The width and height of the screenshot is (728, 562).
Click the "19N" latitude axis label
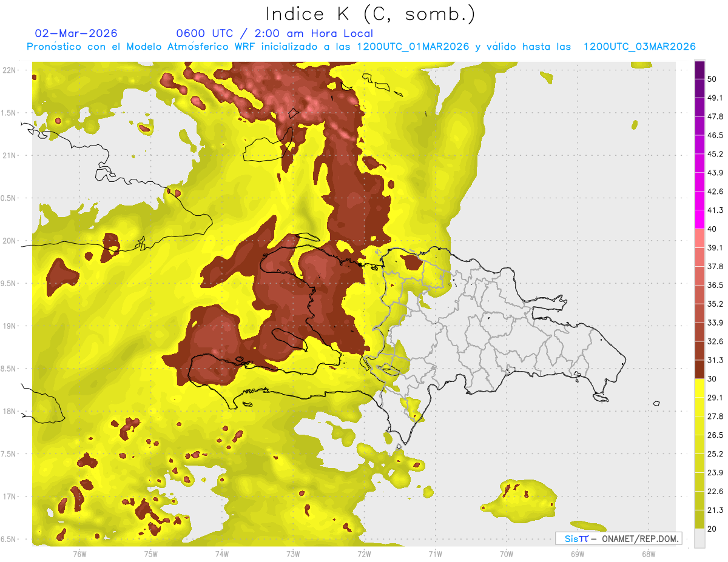(10, 326)
